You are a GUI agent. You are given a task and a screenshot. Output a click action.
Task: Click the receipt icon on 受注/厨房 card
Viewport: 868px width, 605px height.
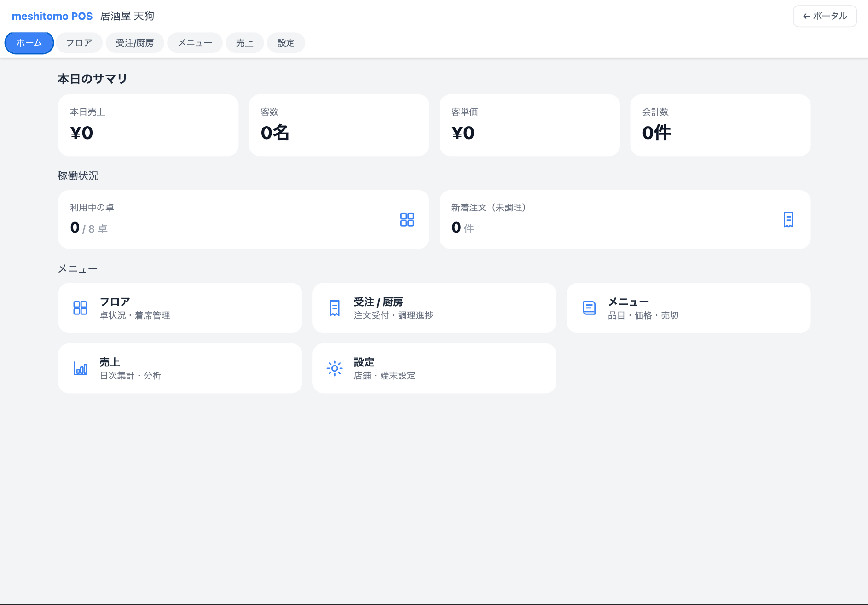[x=335, y=308]
